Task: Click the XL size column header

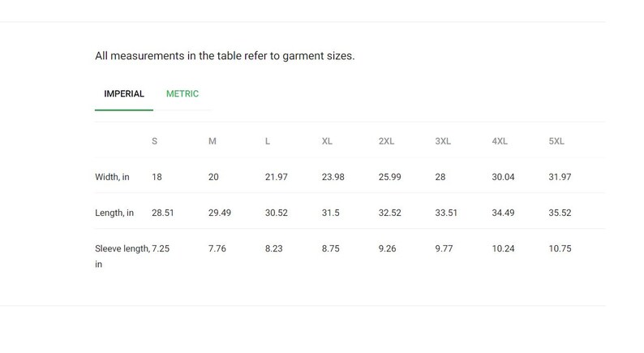Action: pyautogui.click(x=327, y=141)
